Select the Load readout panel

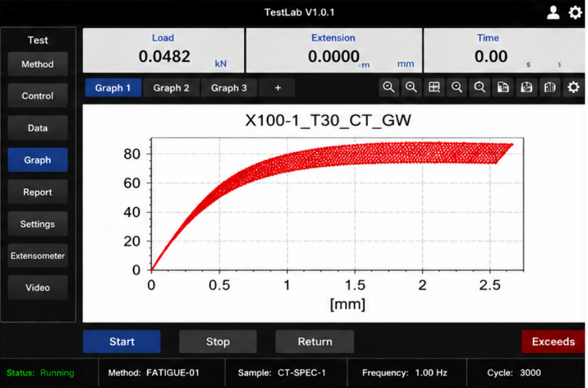click(164, 50)
